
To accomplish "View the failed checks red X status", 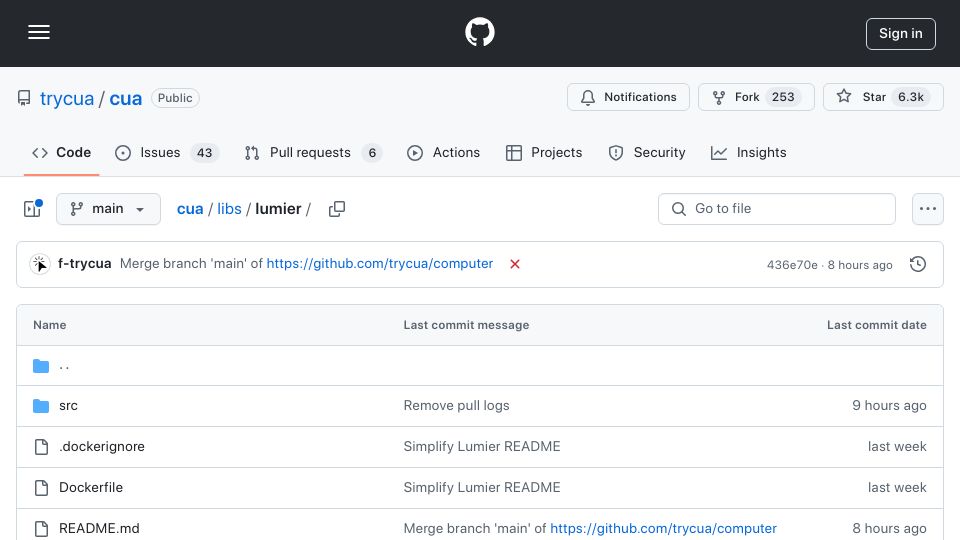I will [515, 264].
